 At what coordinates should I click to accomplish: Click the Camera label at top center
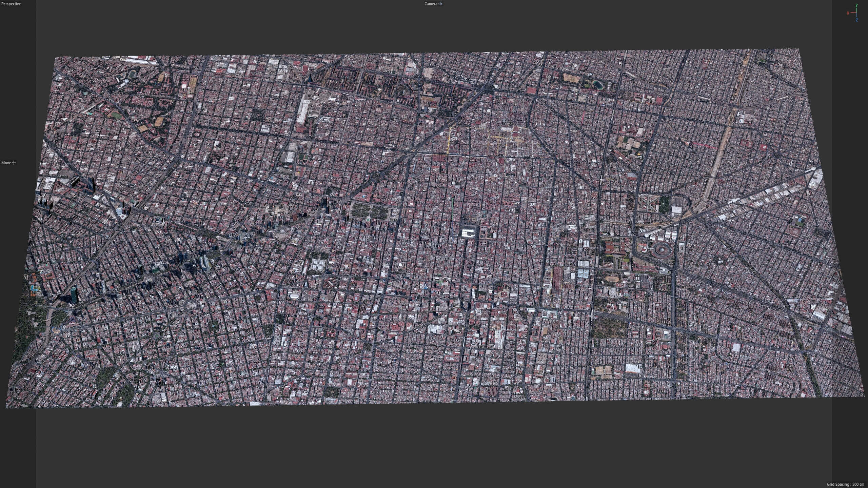431,4
